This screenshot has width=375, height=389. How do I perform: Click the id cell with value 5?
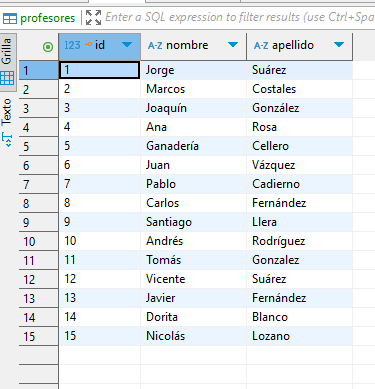tap(100, 146)
